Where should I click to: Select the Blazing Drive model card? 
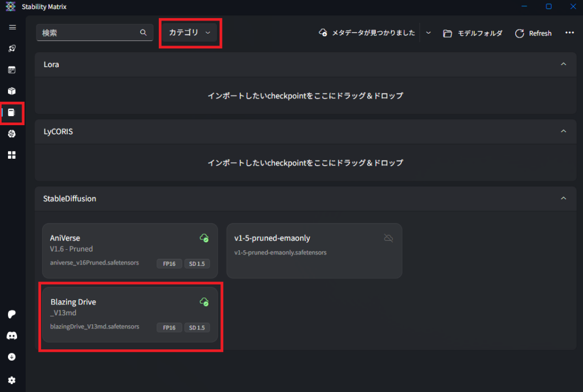coord(130,315)
